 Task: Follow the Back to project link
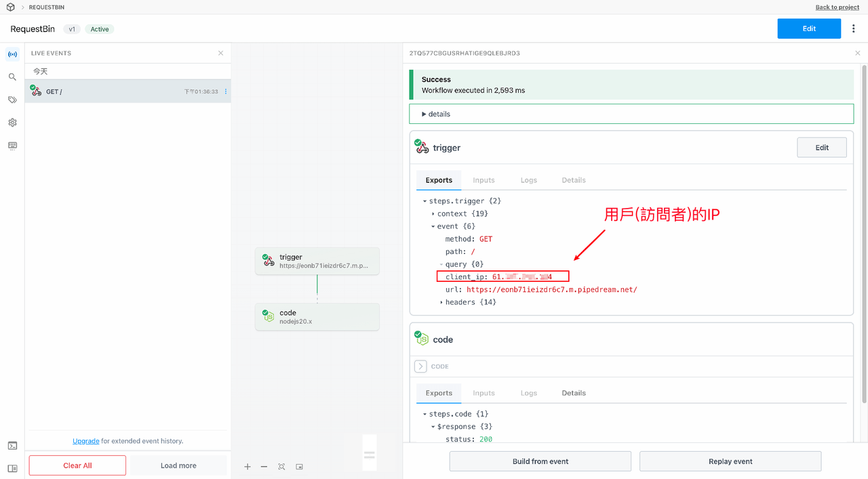837,7
